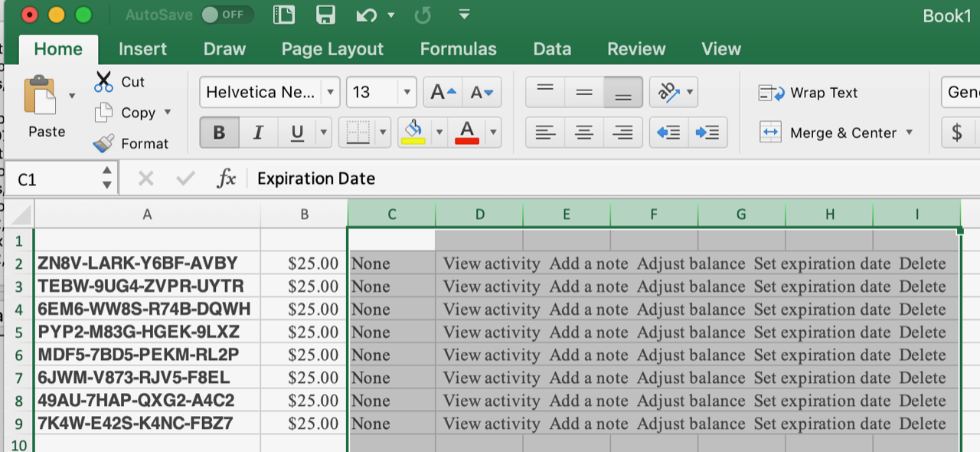
Task: Click the Format painter brush icon
Action: (104, 143)
